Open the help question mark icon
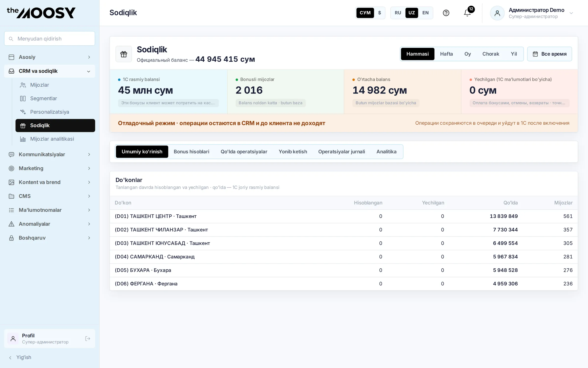The image size is (588, 368). pyautogui.click(x=446, y=13)
